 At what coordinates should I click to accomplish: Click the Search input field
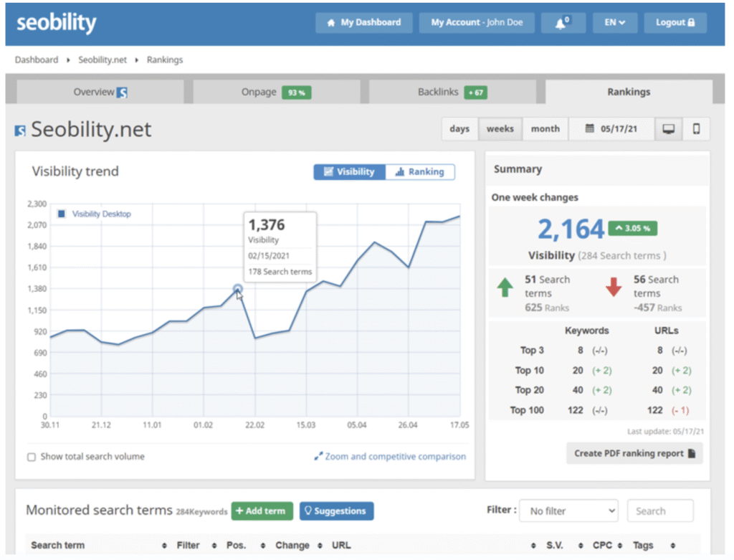[x=660, y=511]
